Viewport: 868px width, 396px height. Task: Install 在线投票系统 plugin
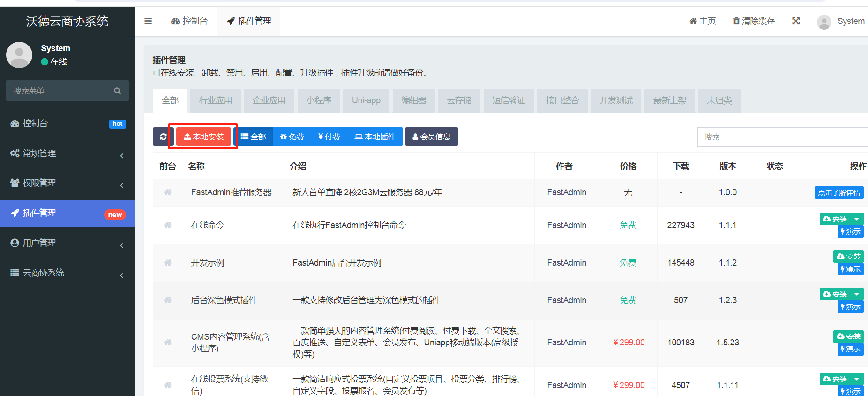tap(835, 379)
